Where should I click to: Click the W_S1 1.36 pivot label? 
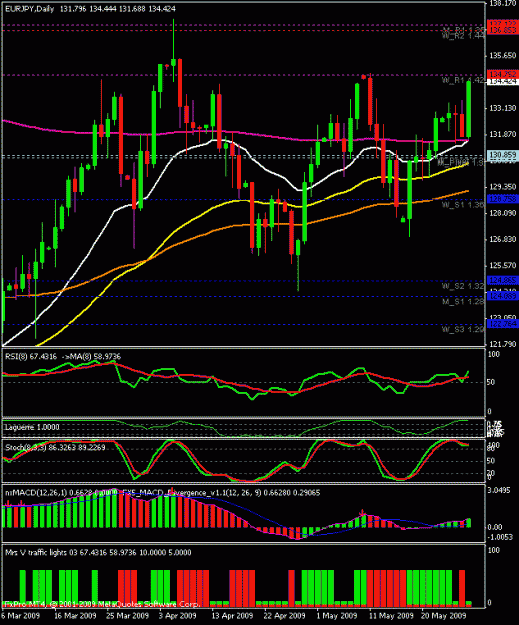463,205
